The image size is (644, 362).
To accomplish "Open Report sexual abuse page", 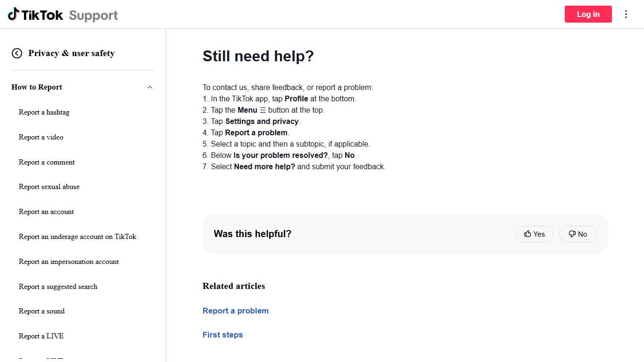I will point(49,187).
